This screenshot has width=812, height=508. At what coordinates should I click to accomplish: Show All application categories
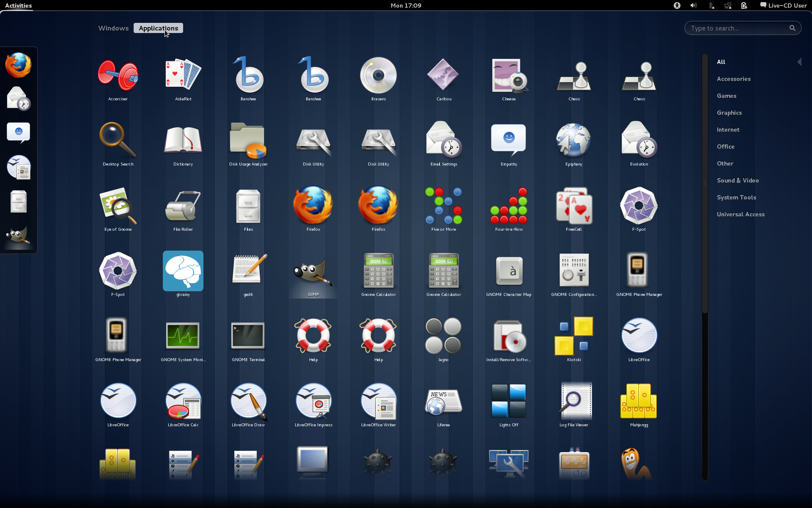721,62
